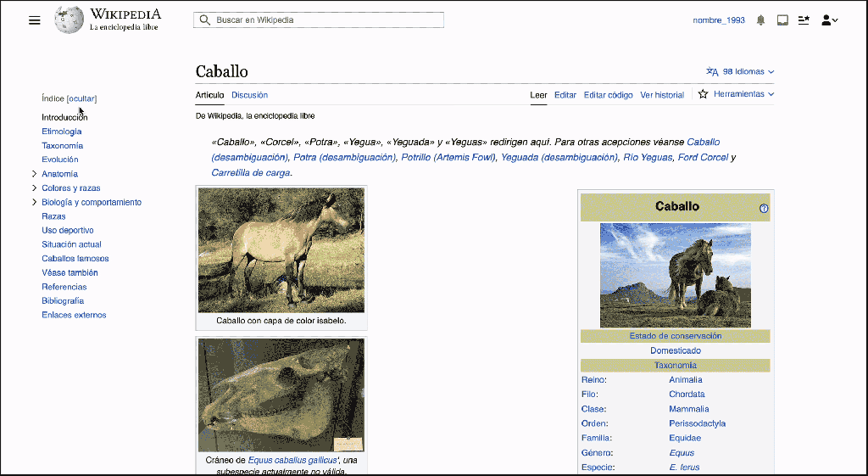The height and width of the screenshot is (476, 868).
Task: Expand the Anatomía section
Action: coord(34,174)
